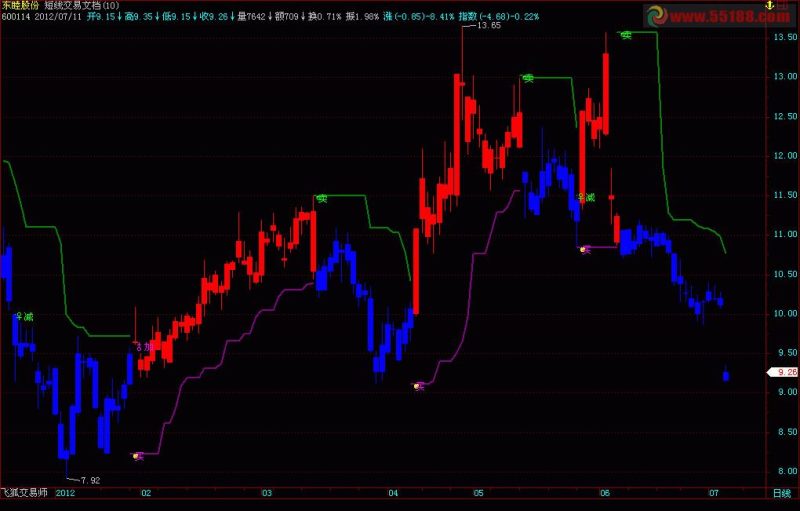Click the last blue candlestick near 9.26
The height and width of the screenshot is (511, 800).
click(x=726, y=375)
